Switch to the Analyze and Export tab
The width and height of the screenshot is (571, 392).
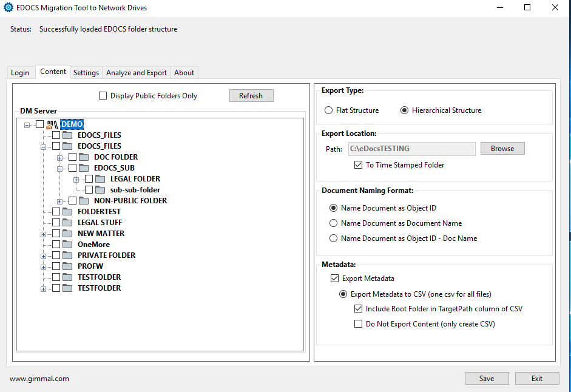[x=136, y=73]
